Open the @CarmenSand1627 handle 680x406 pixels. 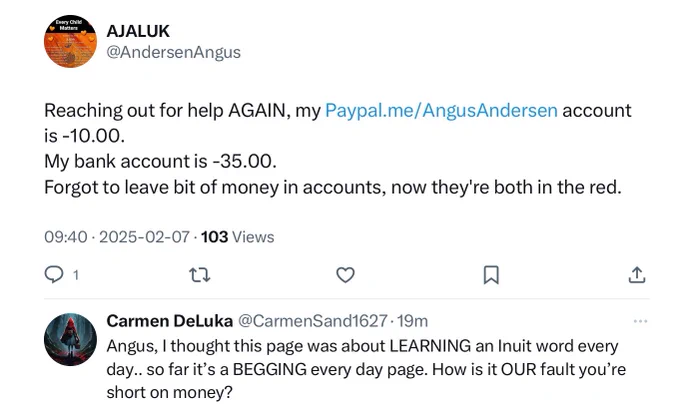[312, 321]
